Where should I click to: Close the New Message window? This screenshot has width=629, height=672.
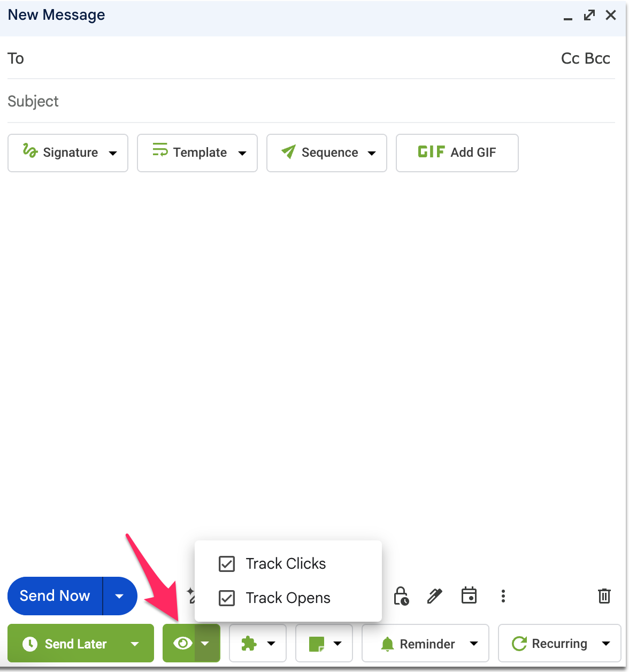click(611, 15)
